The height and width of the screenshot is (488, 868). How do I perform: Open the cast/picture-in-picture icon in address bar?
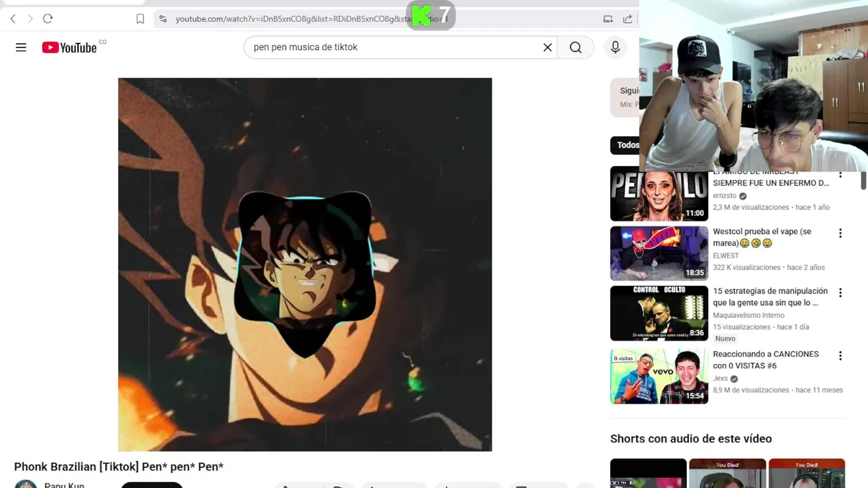(x=608, y=19)
